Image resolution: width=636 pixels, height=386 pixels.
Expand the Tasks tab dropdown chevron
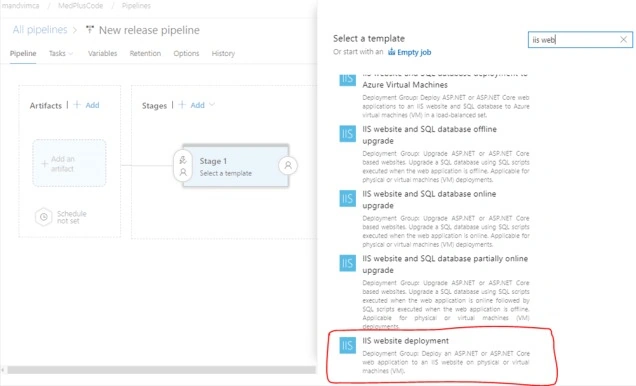pos(71,54)
